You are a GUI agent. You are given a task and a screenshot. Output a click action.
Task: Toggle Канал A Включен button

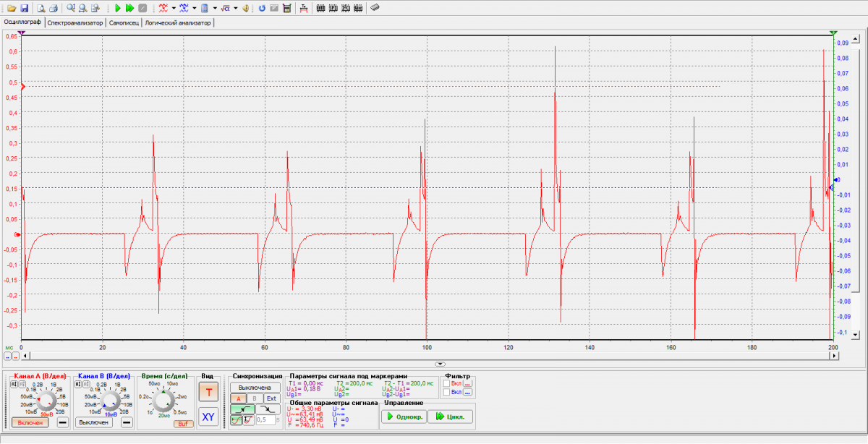coord(31,422)
